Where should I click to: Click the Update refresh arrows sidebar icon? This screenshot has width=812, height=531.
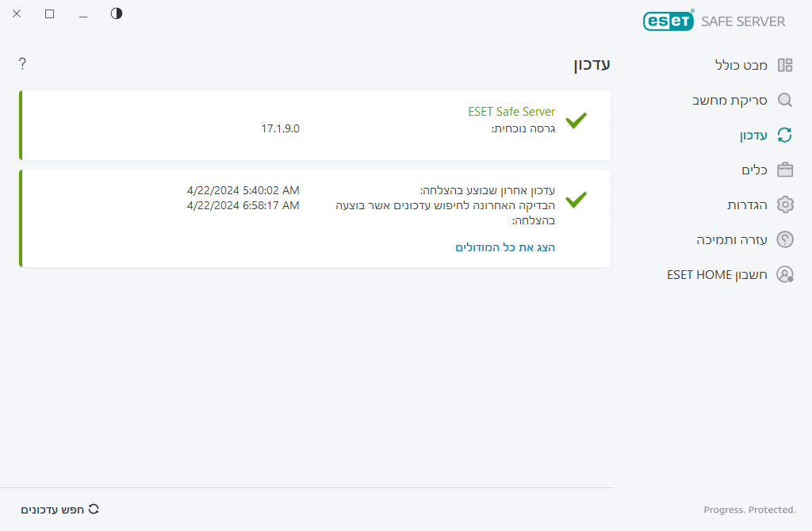(x=785, y=135)
